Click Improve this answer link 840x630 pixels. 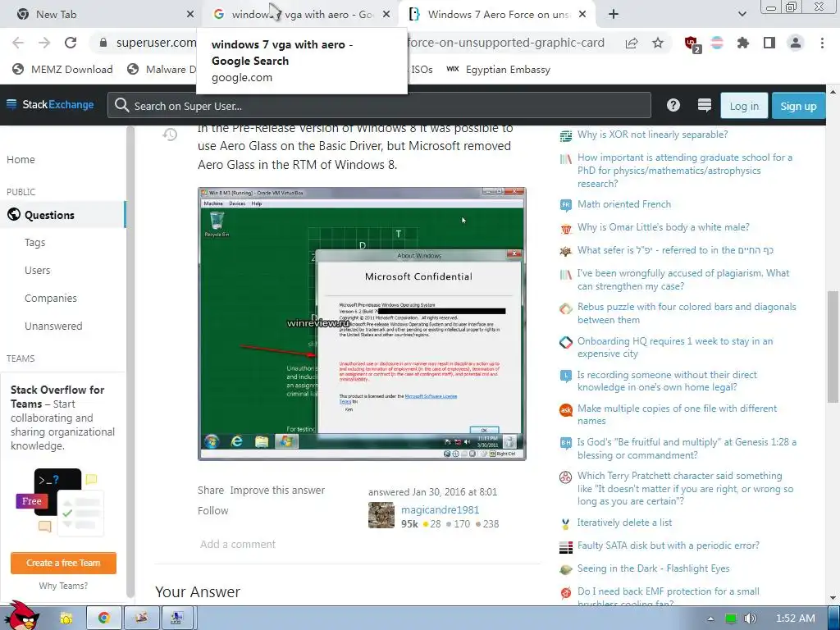pos(277,491)
